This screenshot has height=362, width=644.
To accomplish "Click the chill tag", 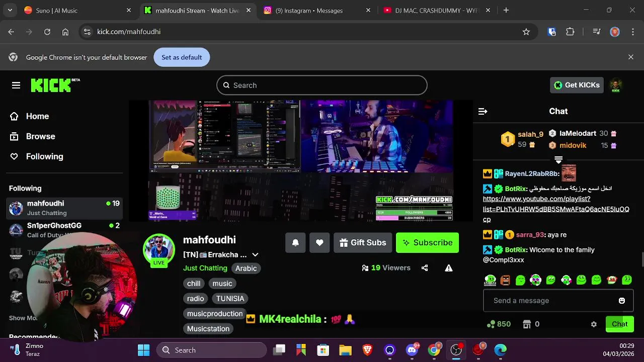I will (194, 284).
